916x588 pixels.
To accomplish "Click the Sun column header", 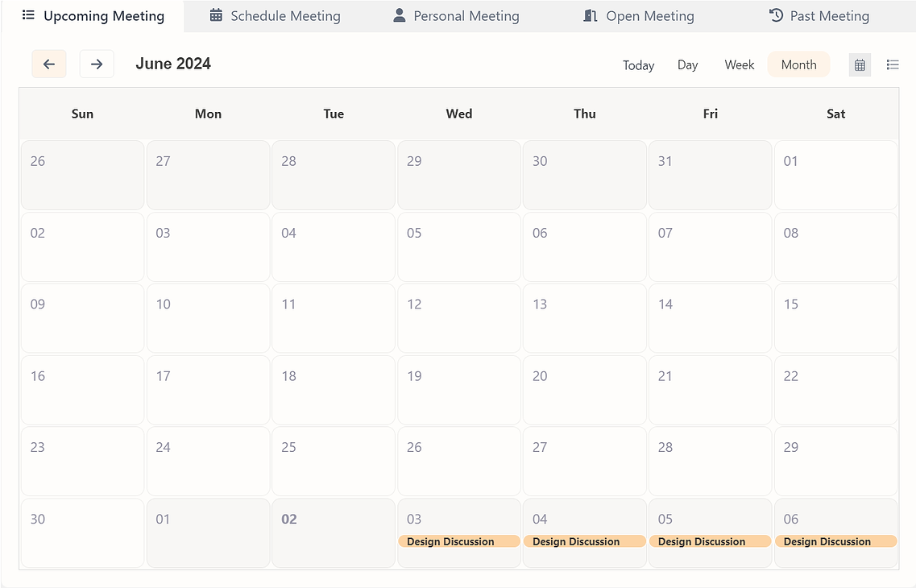I will (x=82, y=114).
